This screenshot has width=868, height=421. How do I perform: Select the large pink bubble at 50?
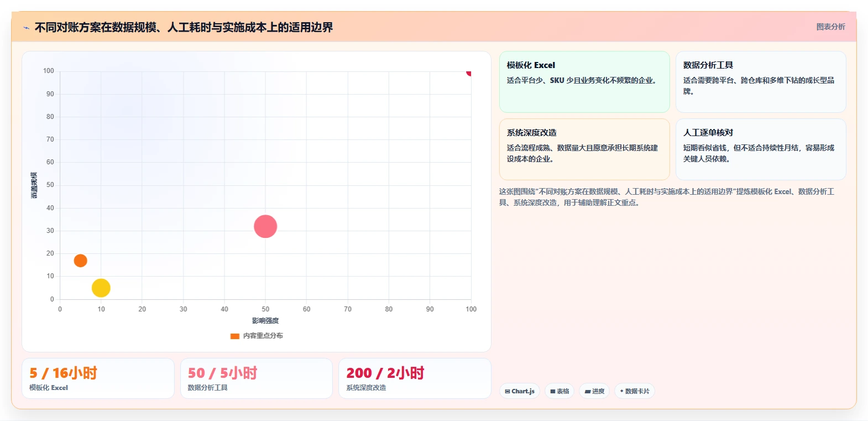[x=265, y=226]
